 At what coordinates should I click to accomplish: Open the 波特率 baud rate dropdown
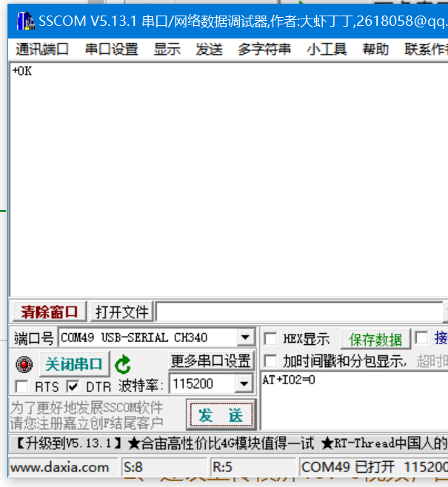[244, 384]
